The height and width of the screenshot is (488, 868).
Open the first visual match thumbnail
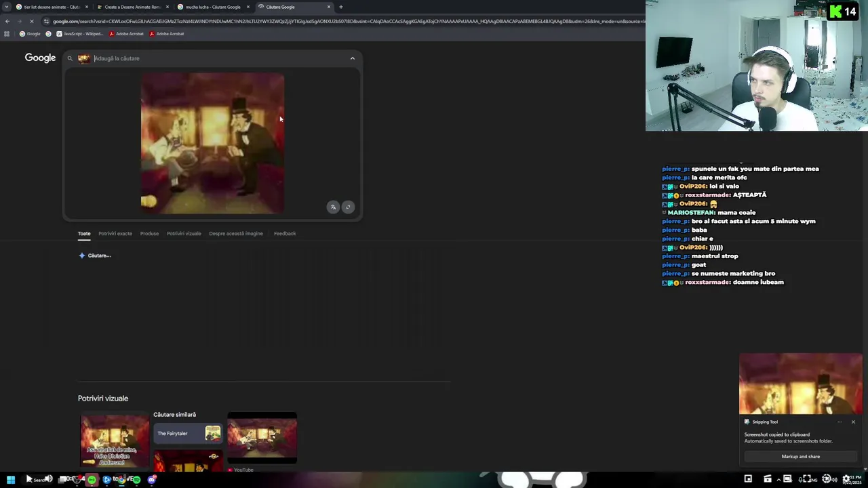[x=115, y=439]
